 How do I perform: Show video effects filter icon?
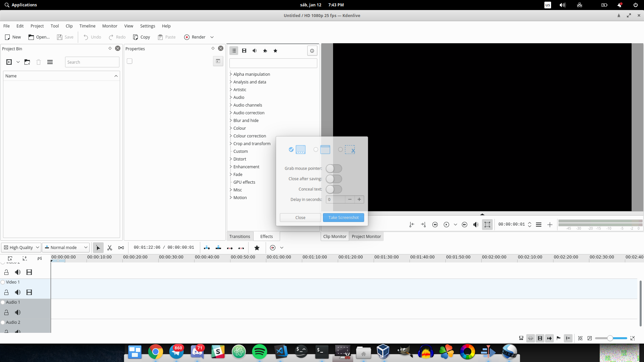pos(244,51)
